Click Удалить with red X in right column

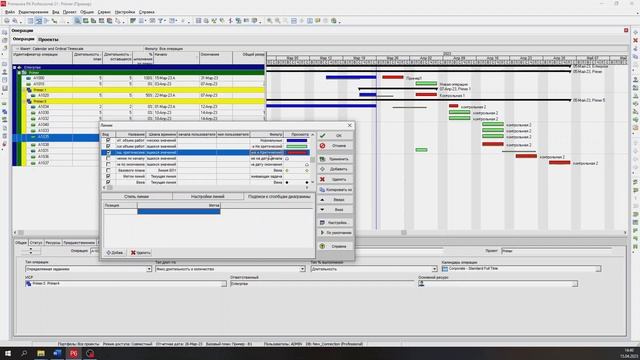[335, 179]
